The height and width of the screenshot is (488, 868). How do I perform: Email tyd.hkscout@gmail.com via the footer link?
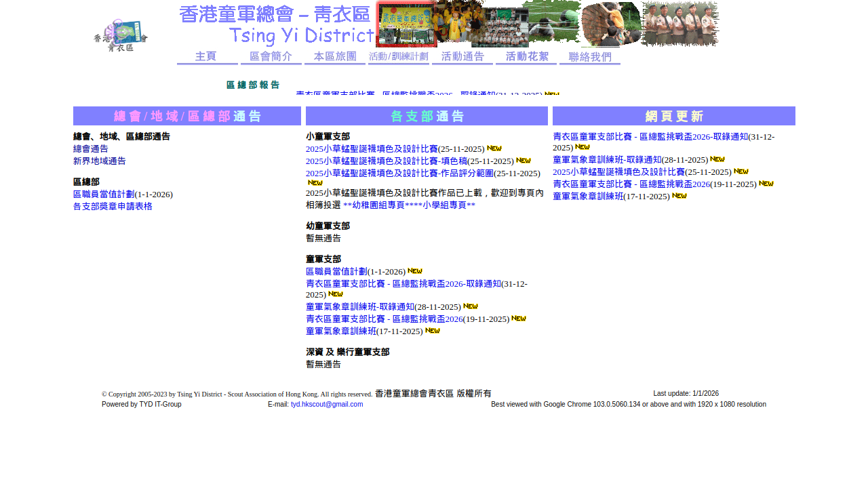(326, 404)
